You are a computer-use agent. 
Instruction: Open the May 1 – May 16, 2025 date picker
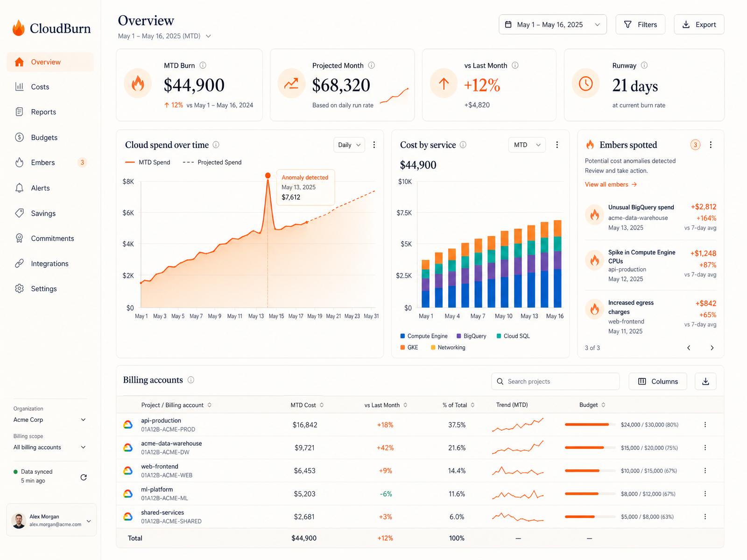click(553, 24)
